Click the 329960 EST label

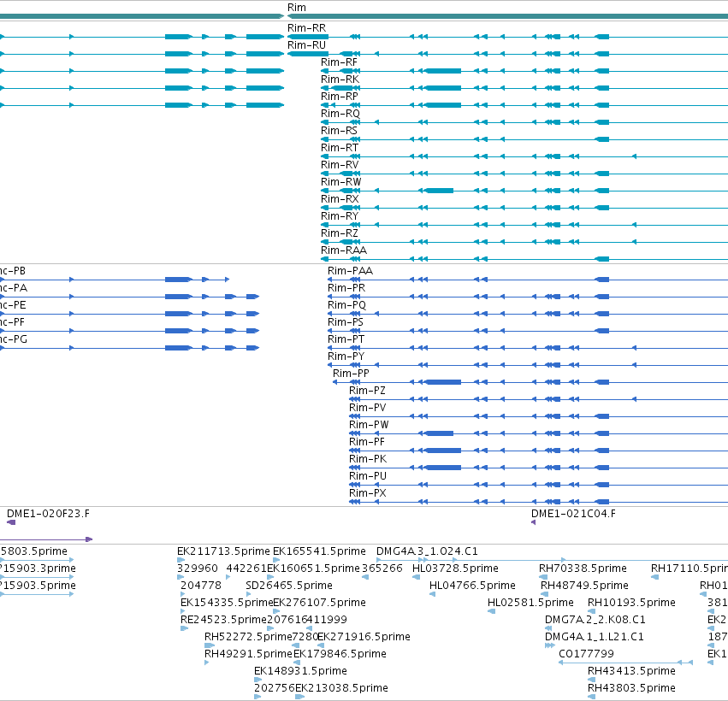pyautogui.click(x=198, y=568)
